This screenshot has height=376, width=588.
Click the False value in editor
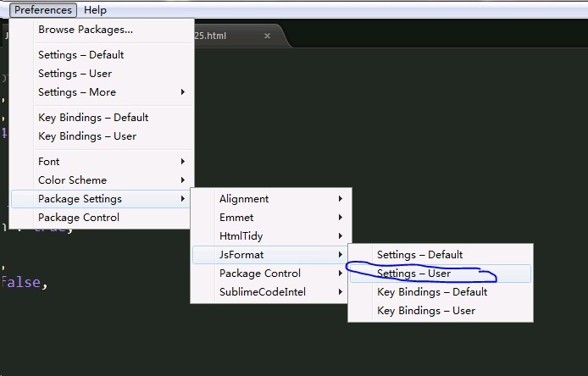click(x=21, y=282)
